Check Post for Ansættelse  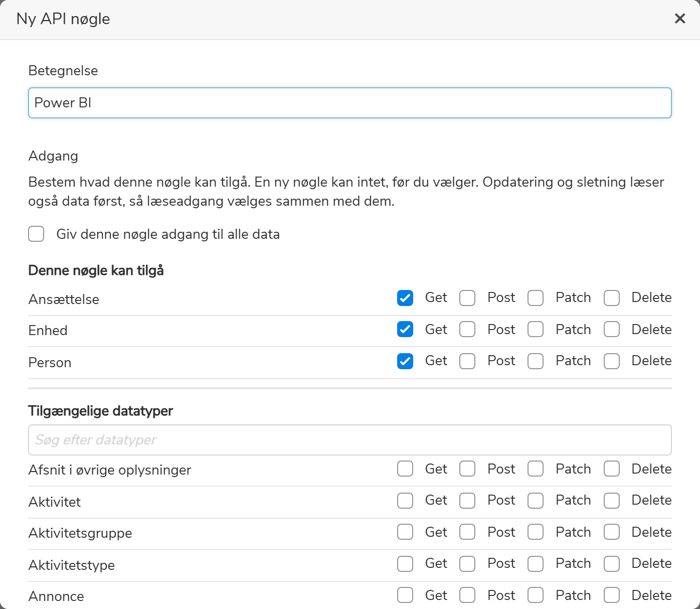(x=467, y=298)
